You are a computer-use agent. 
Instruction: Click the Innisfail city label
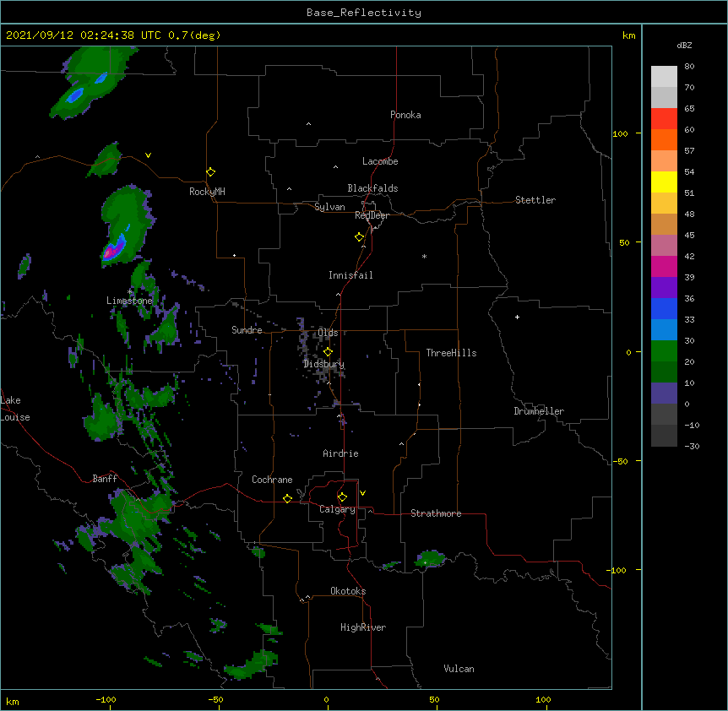(350, 275)
